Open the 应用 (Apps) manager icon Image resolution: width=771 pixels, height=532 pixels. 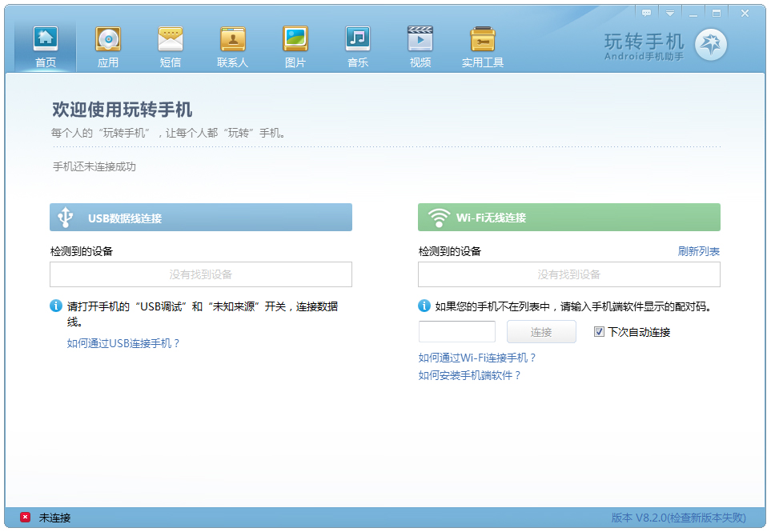(x=108, y=40)
